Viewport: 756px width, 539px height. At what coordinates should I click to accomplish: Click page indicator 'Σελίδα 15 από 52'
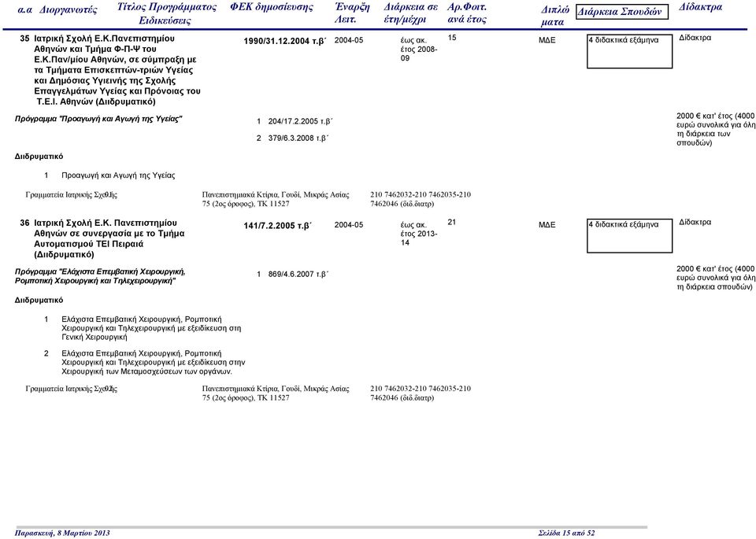click(x=566, y=533)
